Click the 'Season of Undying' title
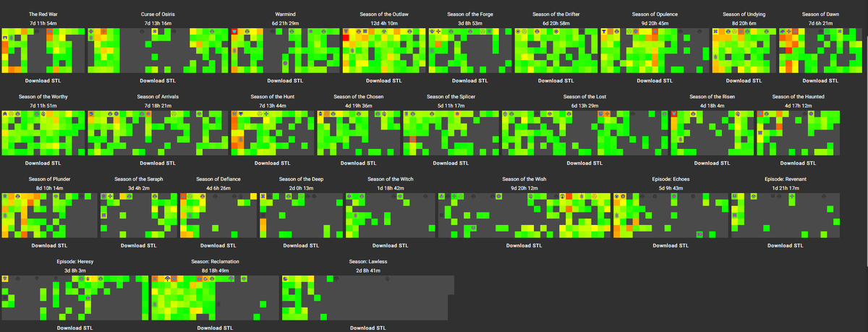Image resolution: width=868 pixels, height=332 pixels. (x=744, y=14)
